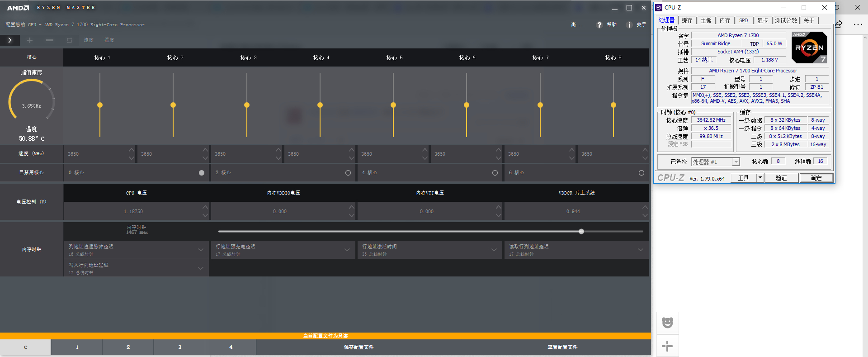Decrease core 2 speed with down arrow
Screen dimensions: 868x357
[205, 158]
